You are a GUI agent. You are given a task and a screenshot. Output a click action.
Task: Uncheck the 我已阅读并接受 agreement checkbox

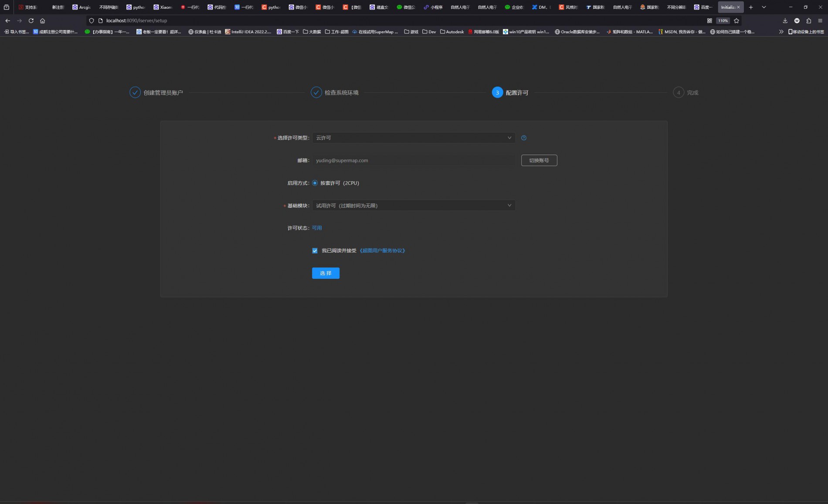(x=315, y=250)
